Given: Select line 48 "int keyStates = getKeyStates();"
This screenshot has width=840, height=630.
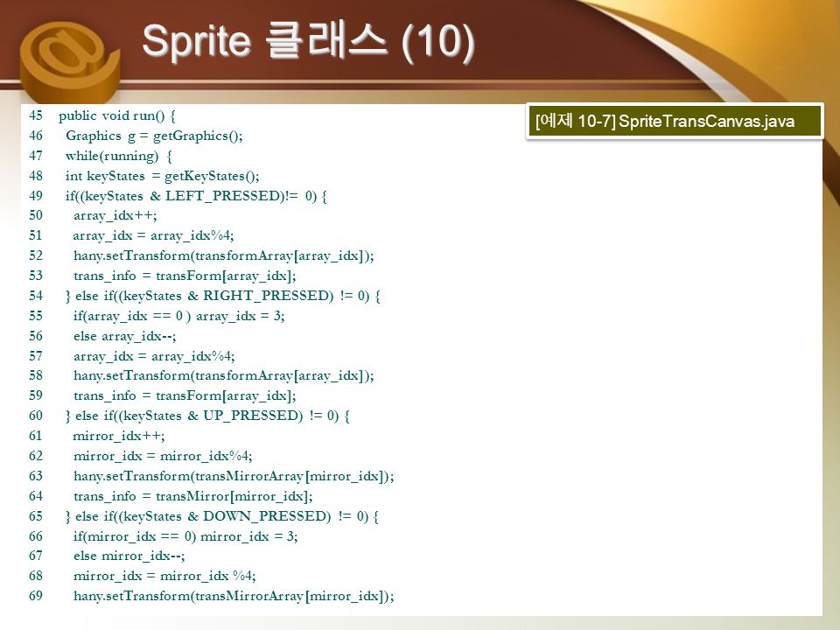Looking at the screenshot, I should [163, 176].
